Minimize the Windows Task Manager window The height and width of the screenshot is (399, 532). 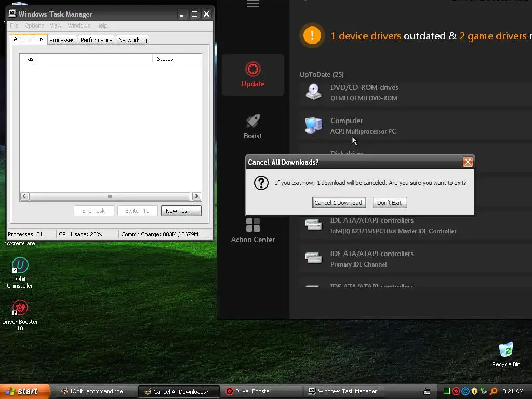[182, 14]
